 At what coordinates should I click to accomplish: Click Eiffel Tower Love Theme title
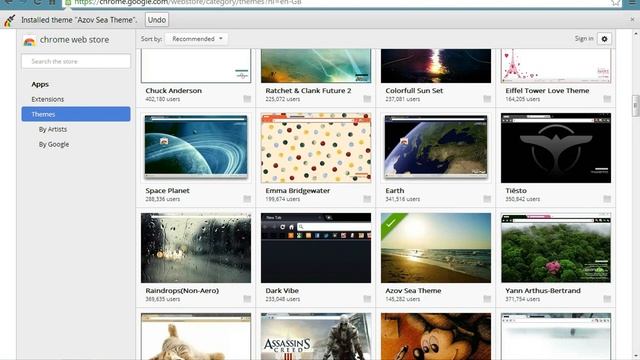coord(547,91)
